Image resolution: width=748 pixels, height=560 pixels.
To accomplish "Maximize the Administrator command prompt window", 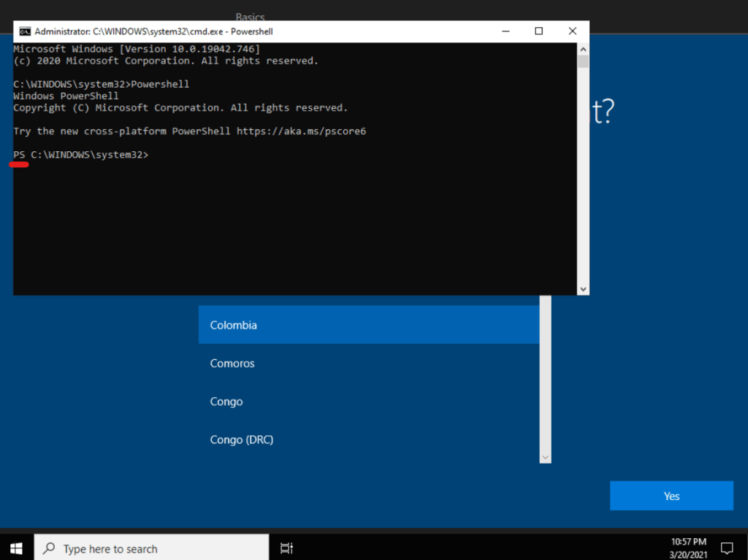I will [x=538, y=31].
